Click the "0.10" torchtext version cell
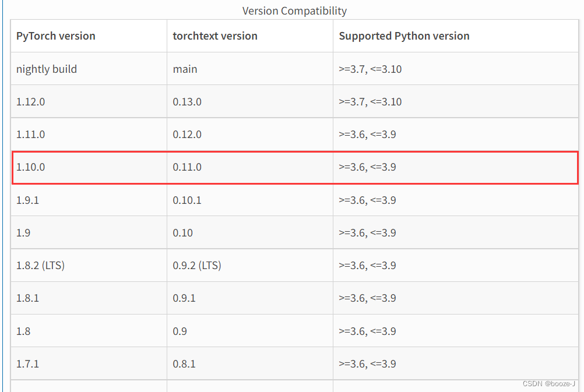The image size is (584, 392). point(250,232)
